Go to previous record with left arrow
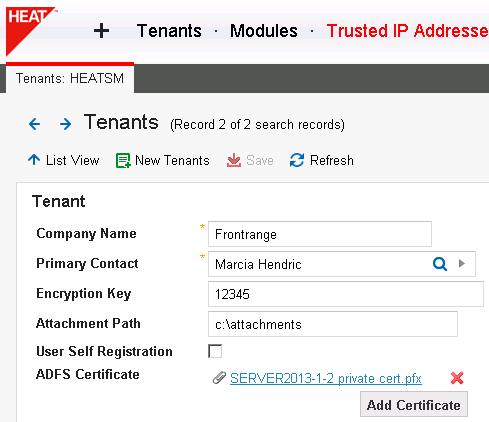 pyautogui.click(x=34, y=124)
